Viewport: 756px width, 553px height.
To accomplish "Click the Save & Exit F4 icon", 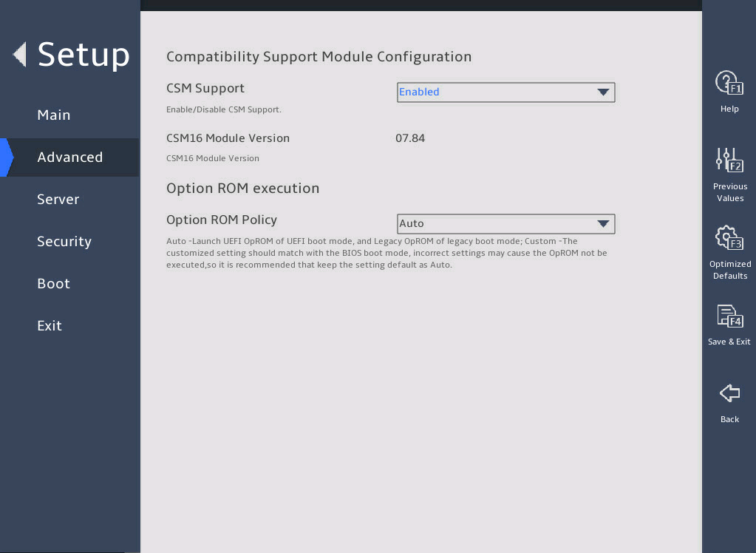I will coord(729,316).
